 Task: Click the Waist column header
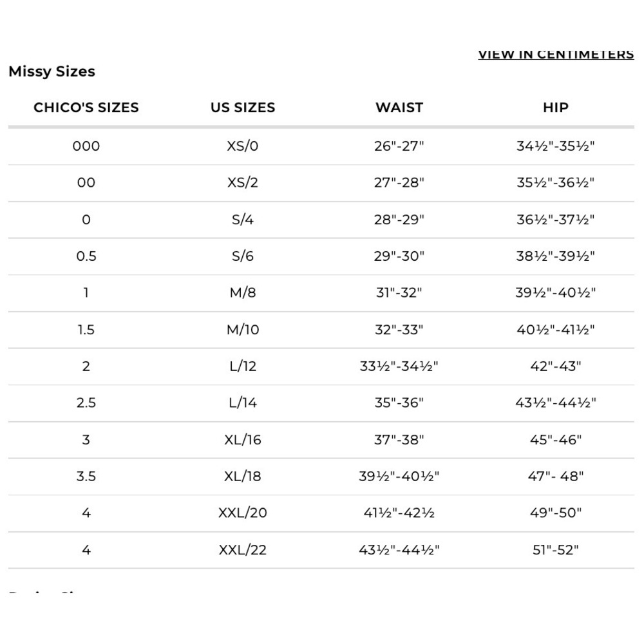399,107
